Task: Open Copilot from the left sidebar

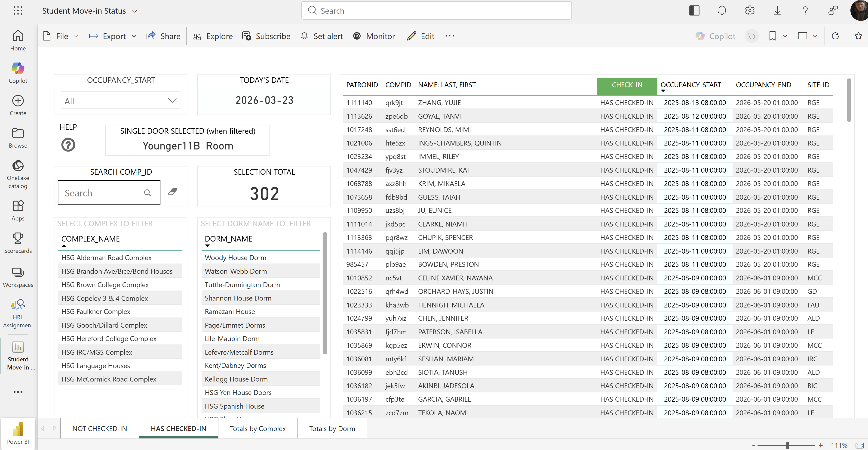Action: coord(18,73)
